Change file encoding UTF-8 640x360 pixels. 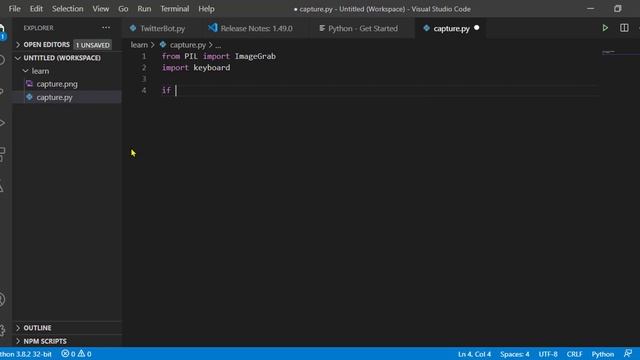[x=548, y=354]
